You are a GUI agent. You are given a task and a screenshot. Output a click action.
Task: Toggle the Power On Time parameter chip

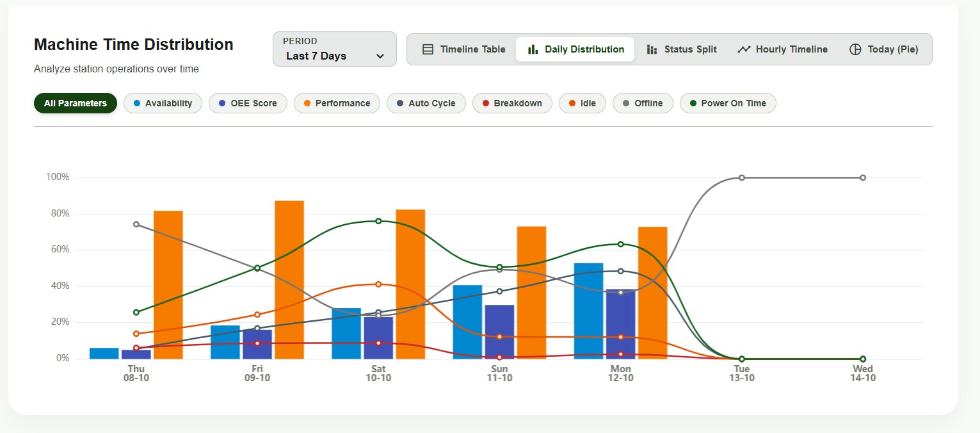pos(728,103)
